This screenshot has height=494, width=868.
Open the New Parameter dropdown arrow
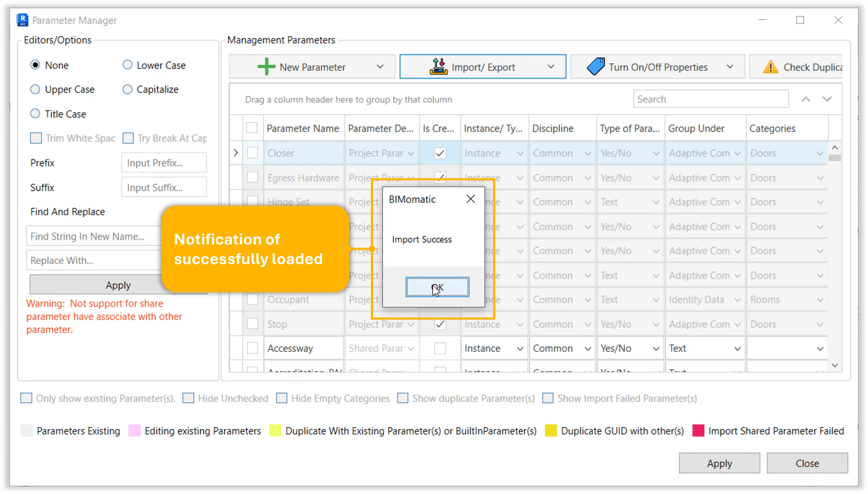click(x=380, y=67)
